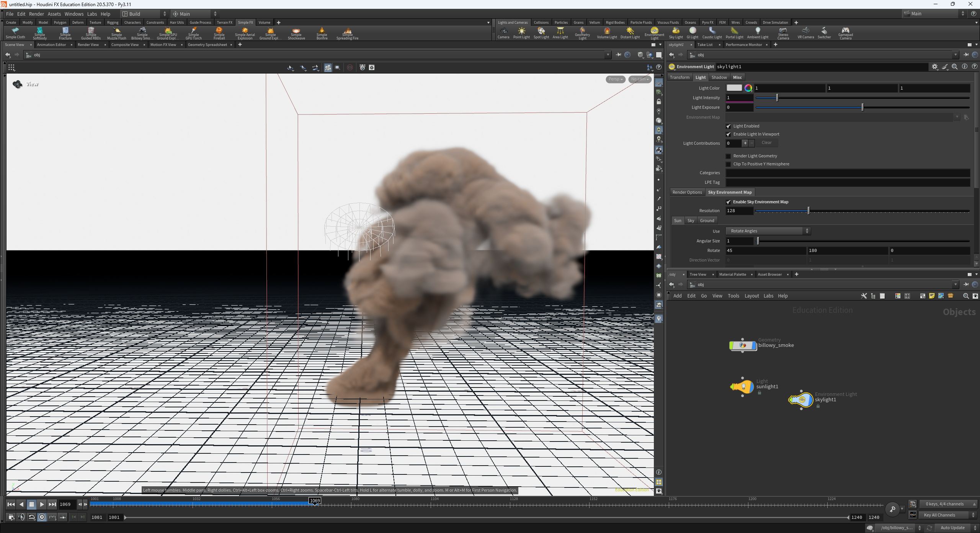This screenshot has height=533, width=980.
Task: Select the billowy_smoke geometry node
Action: tap(743, 345)
